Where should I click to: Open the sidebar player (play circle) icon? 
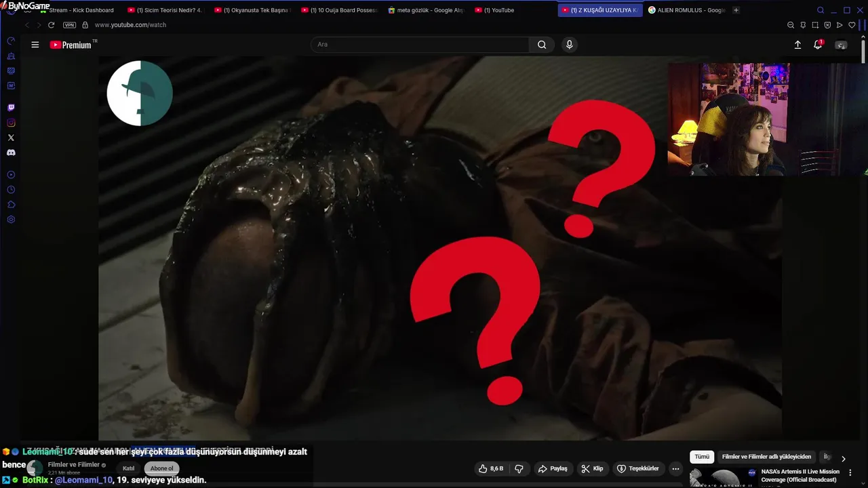(x=11, y=175)
